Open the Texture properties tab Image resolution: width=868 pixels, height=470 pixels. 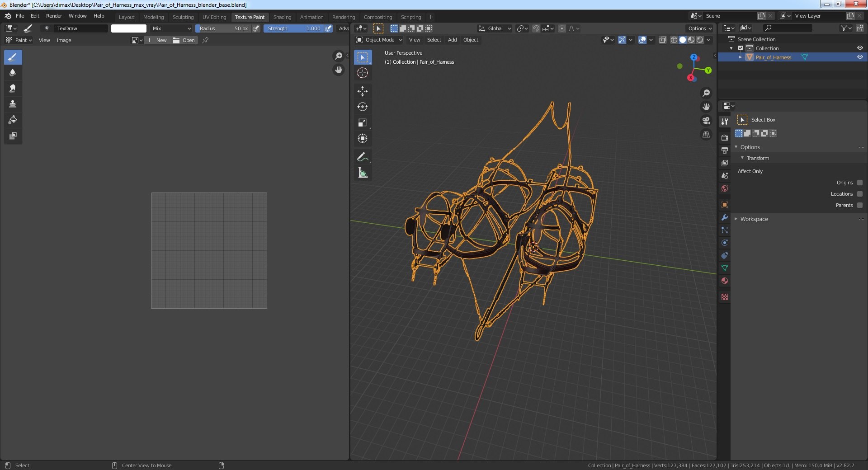pos(725,297)
